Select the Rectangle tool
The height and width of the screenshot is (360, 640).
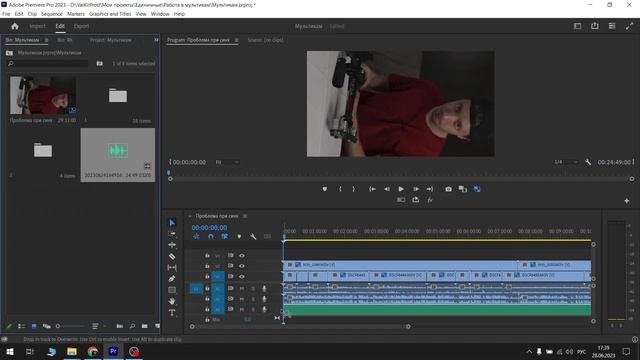pos(172,290)
